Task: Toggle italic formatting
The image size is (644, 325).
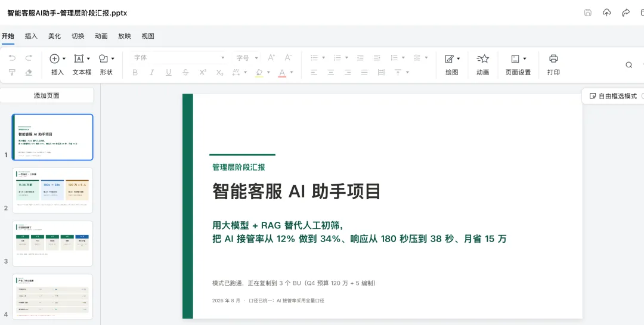Action: coord(151,72)
